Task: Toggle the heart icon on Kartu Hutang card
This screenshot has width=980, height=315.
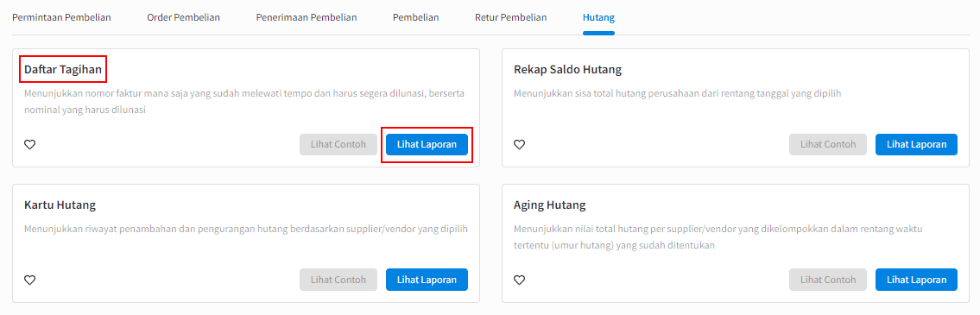Action: [x=30, y=280]
